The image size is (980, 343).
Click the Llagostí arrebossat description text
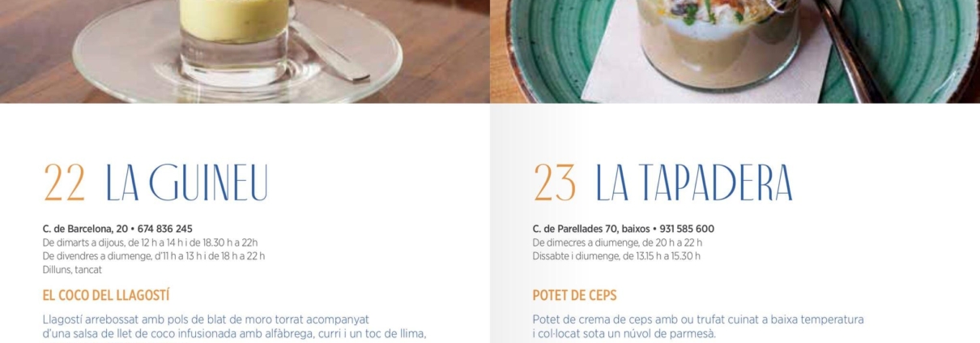[235, 327]
